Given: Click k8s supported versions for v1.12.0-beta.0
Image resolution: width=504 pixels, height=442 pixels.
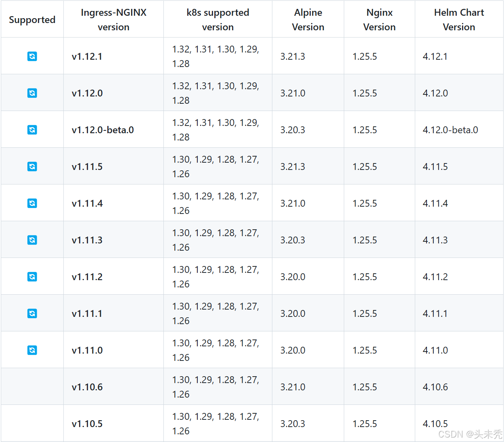Looking at the screenshot, I should click(215, 130).
